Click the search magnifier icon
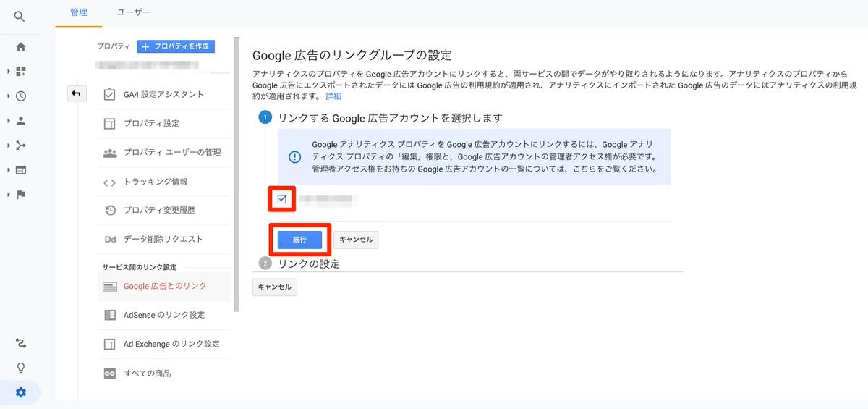This screenshot has height=409, width=868. coord(20,16)
